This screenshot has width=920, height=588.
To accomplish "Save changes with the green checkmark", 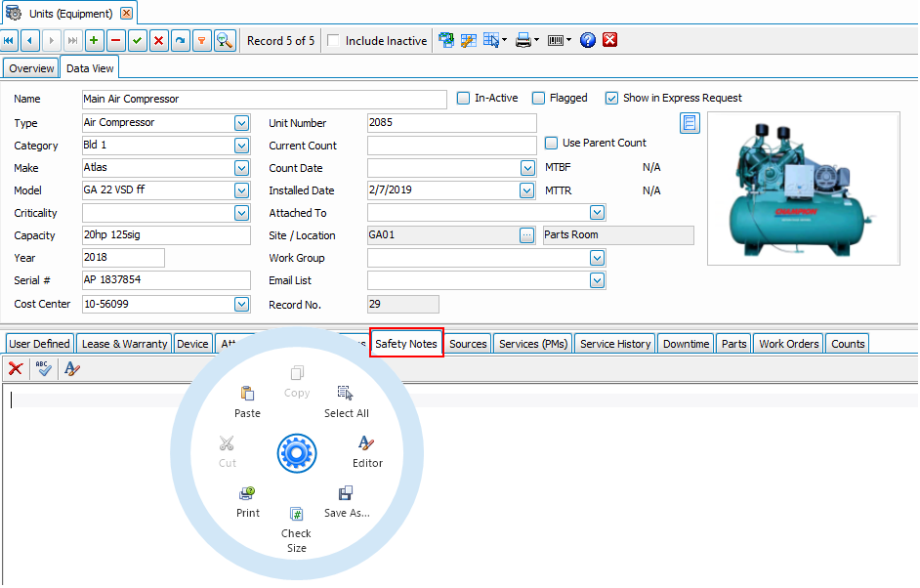I will point(138,40).
